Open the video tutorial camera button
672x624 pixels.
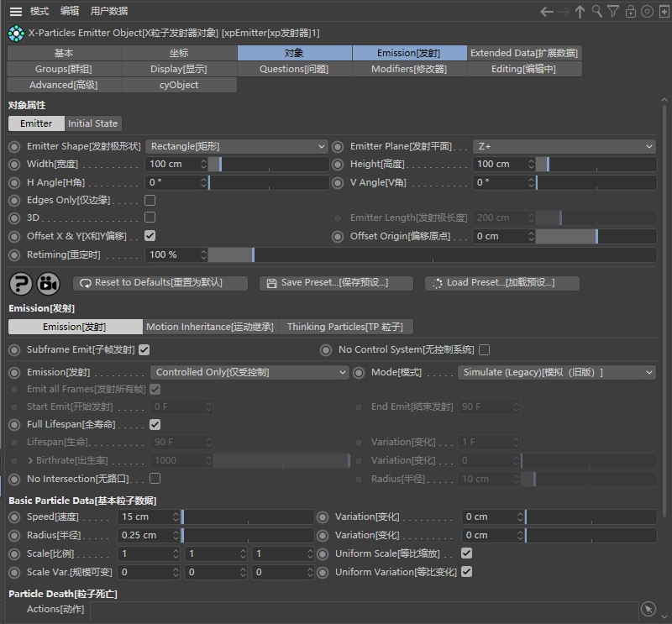click(x=49, y=284)
